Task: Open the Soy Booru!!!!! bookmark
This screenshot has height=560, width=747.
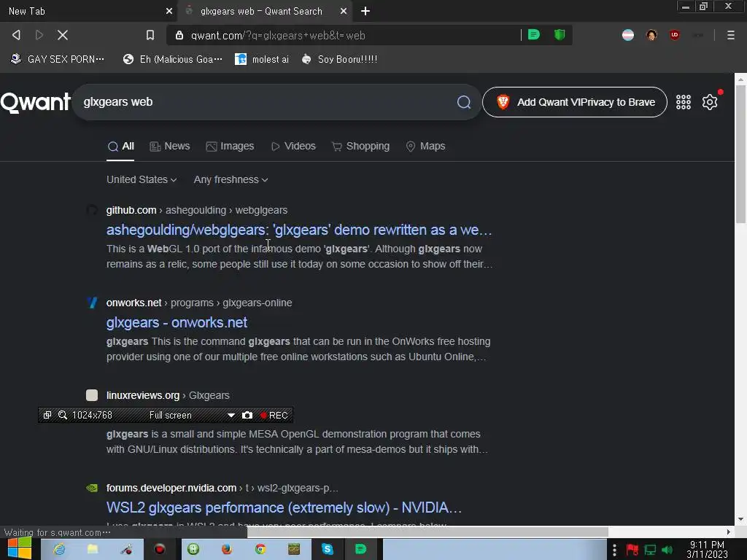Action: point(340,60)
